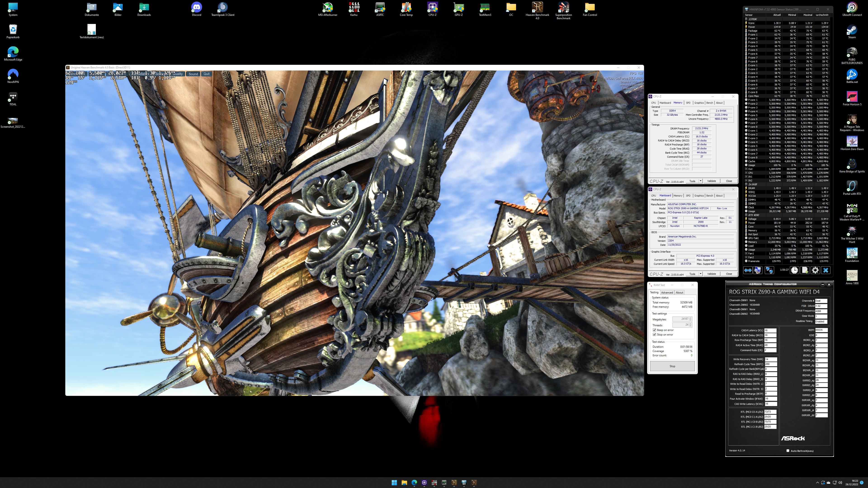Screen dimensions: 868x488
Task: Decrease Threads stepper in RAM Test
Action: pyautogui.click(x=690, y=326)
